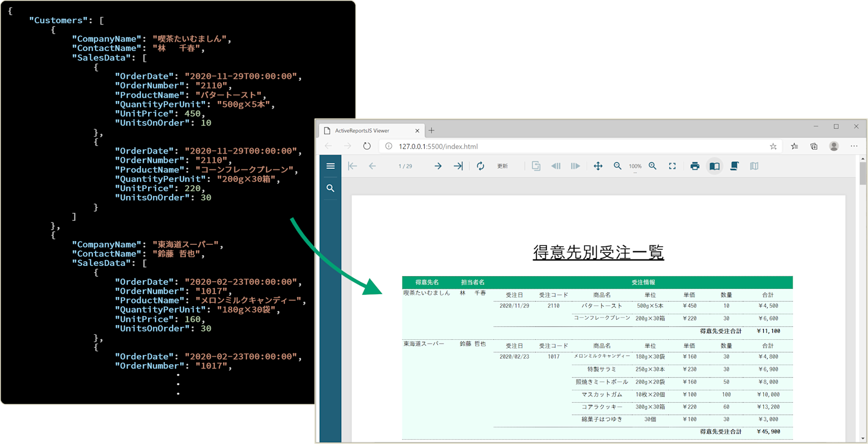Viewport: 868px width, 444px height.
Task: Open the search panel magnifier icon
Action: coord(330,188)
